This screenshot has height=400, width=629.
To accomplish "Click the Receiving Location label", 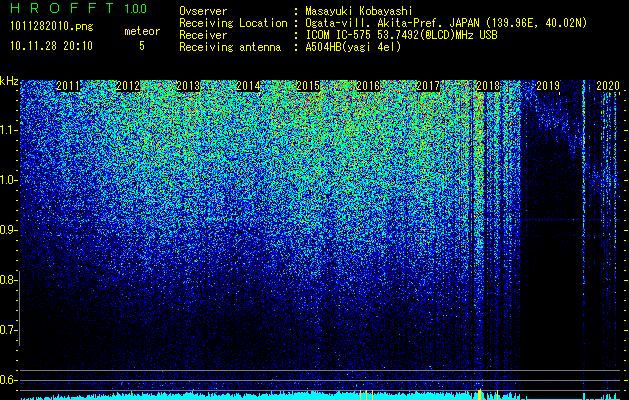I will click(x=233, y=23).
